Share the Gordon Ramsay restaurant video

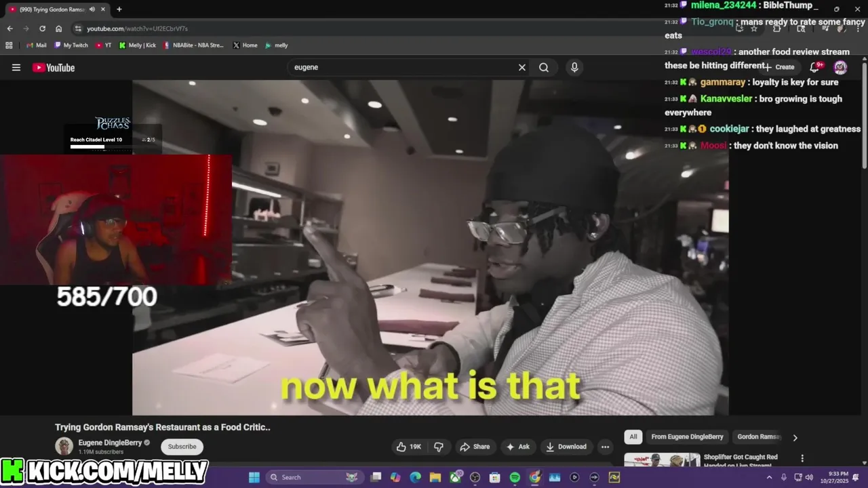pos(475,447)
